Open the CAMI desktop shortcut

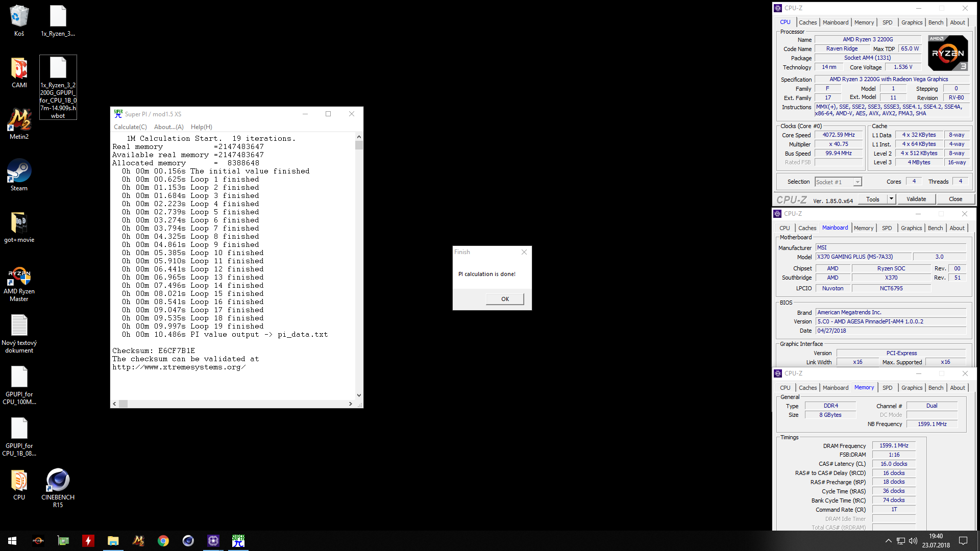pos(19,72)
